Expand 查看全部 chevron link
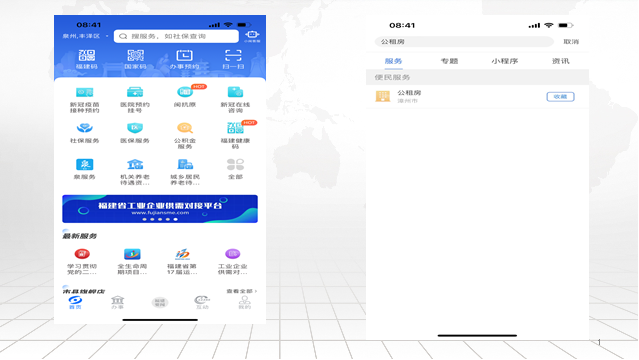Image resolution: width=639 pixels, height=360 pixels. tap(242, 291)
